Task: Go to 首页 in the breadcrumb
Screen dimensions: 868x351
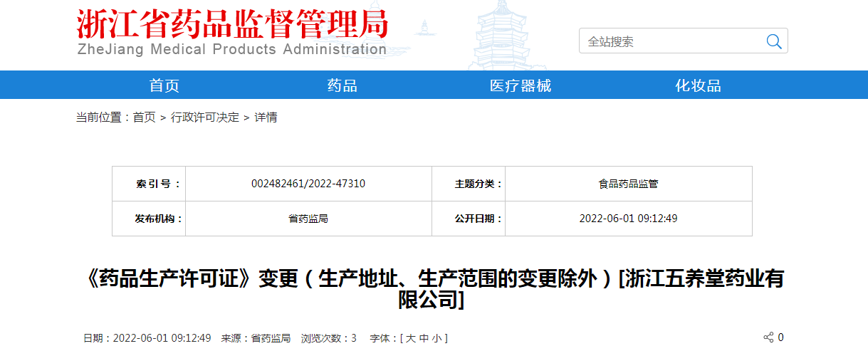Action: (x=145, y=117)
